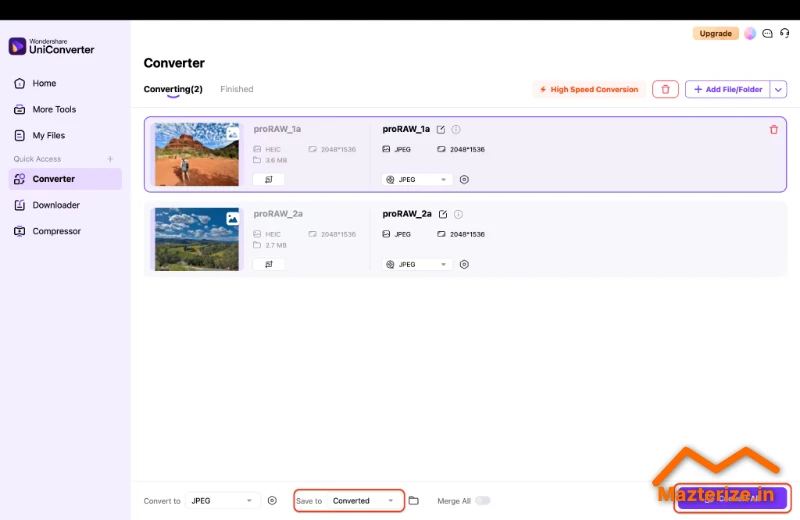Enable High Speed Conversion
Viewport: 800px width, 520px height.
coord(589,89)
